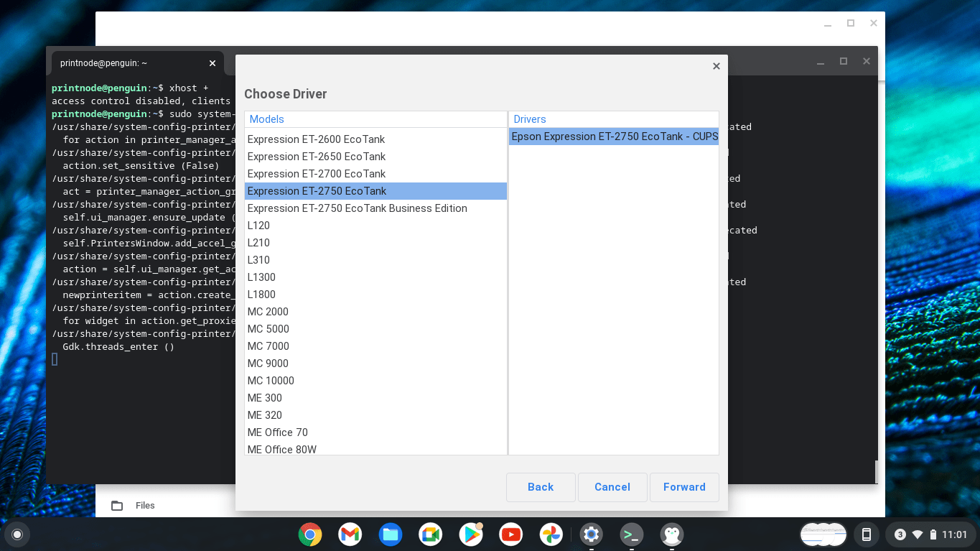This screenshot has width=980, height=551.
Task: Select the L210 model
Action: (x=376, y=243)
